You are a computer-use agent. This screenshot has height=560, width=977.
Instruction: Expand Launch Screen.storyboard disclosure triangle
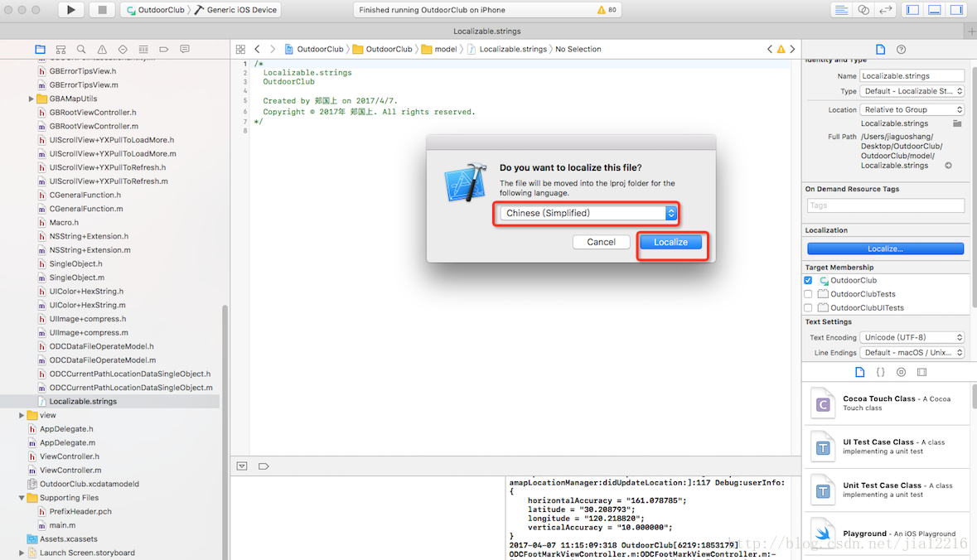pos(22,553)
